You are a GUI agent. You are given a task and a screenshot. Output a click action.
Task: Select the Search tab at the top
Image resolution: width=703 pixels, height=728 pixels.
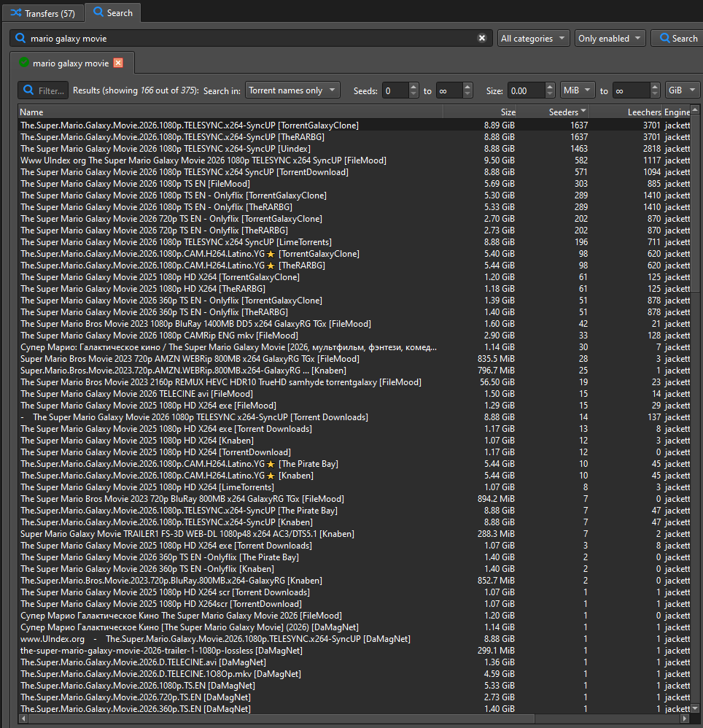point(113,13)
